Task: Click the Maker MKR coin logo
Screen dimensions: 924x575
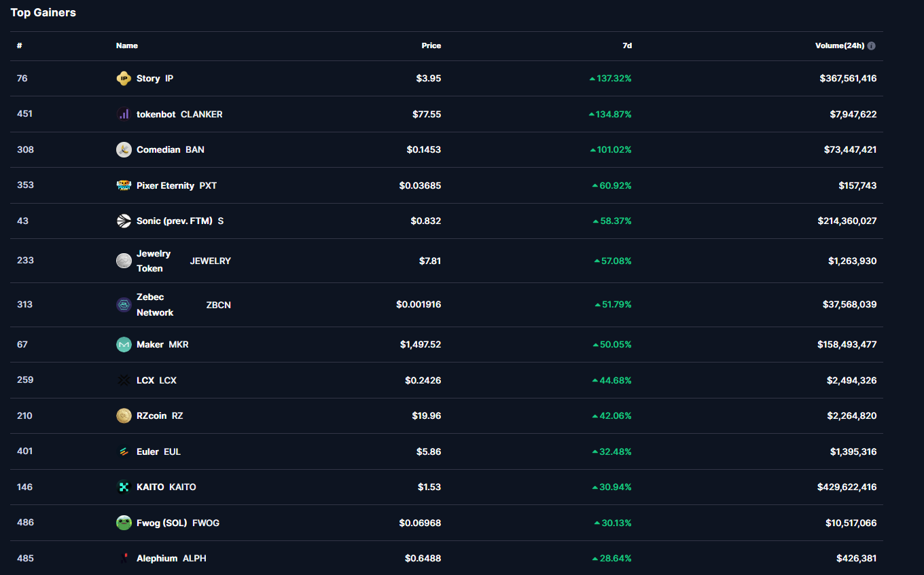Action: coord(124,345)
